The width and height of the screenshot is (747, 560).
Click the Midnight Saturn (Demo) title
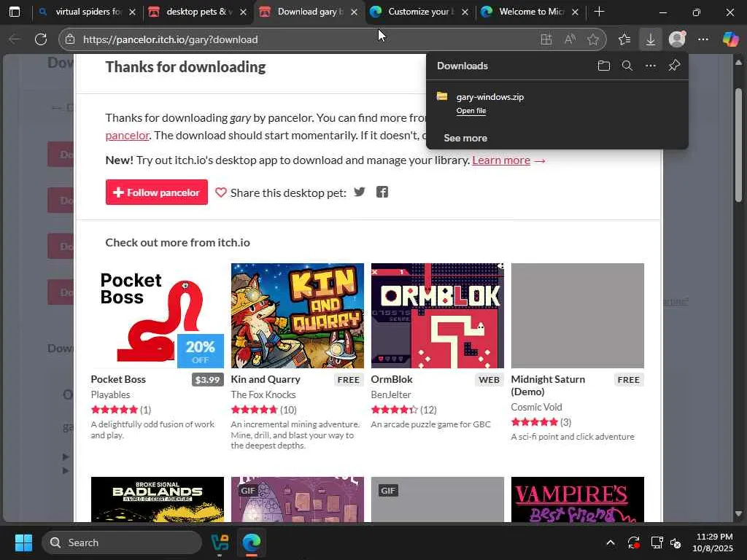[548, 386]
